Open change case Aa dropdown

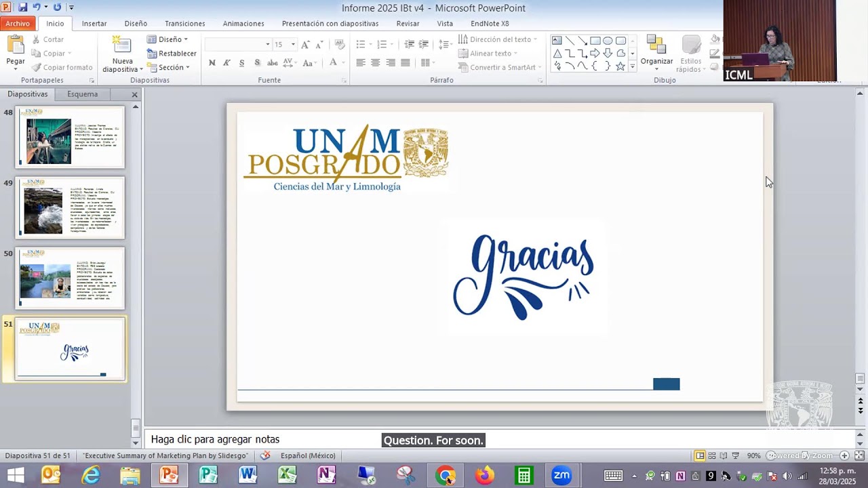pos(309,63)
